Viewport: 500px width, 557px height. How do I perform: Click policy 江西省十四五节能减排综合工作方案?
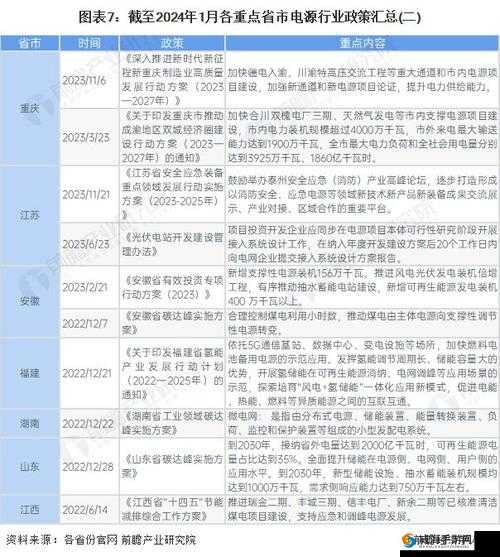click(173, 510)
